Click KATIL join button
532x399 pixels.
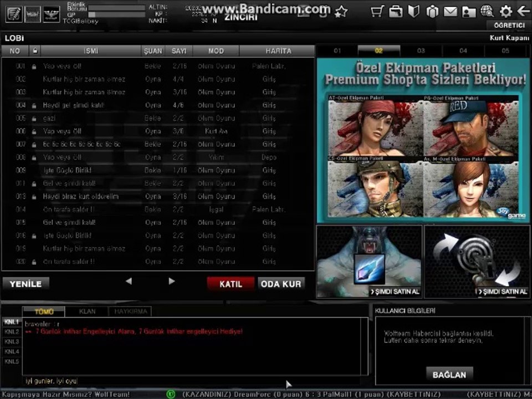coord(231,284)
